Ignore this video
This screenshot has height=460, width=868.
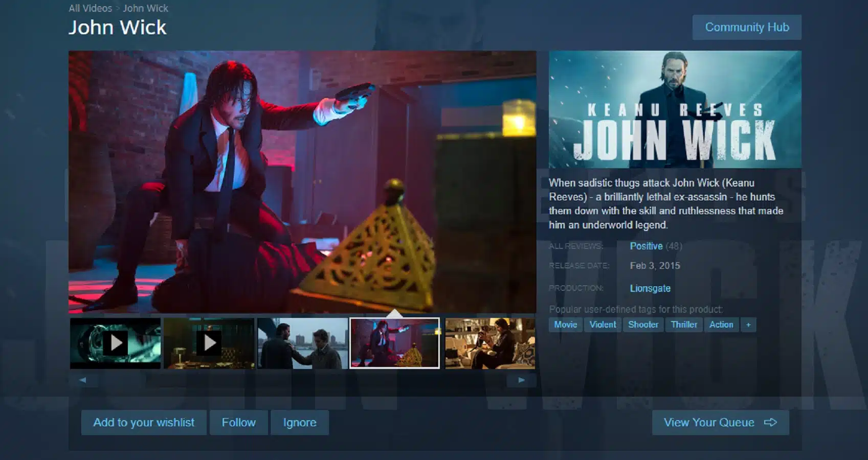[300, 423]
